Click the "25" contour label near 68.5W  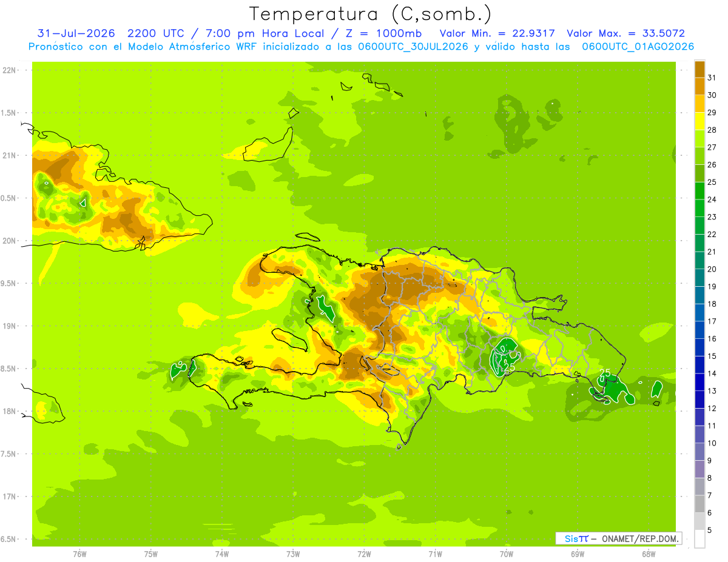[x=605, y=373]
